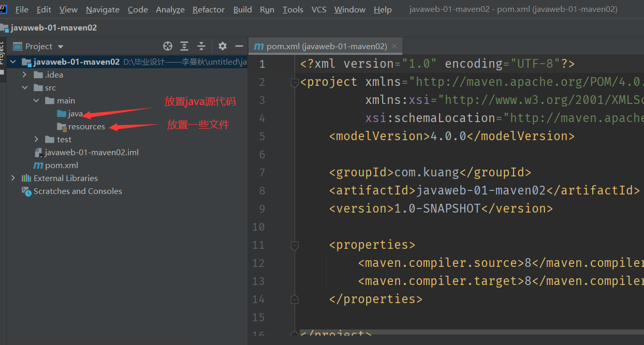Screen dimensions: 644x345
Task: Open the View menu
Action: [x=68, y=9]
